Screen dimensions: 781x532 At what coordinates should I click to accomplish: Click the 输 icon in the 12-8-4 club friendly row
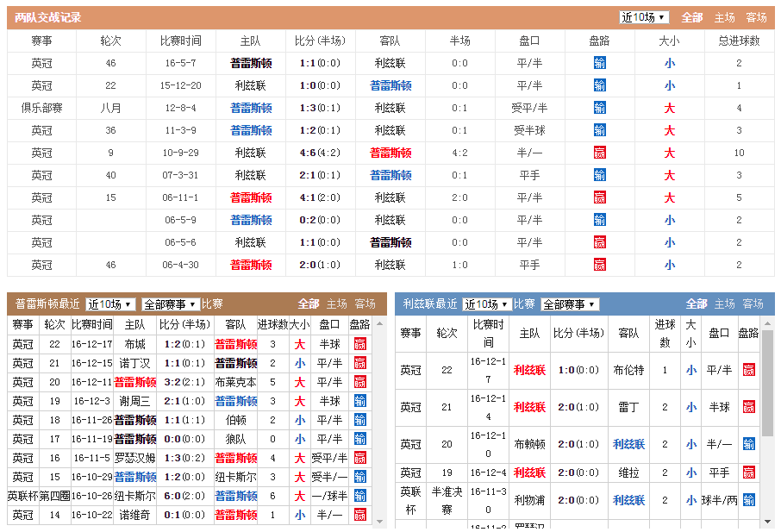coord(599,108)
